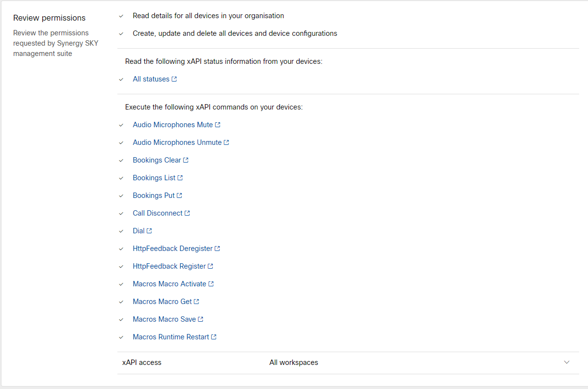Click the external link icon beside All statuses

[x=174, y=79]
